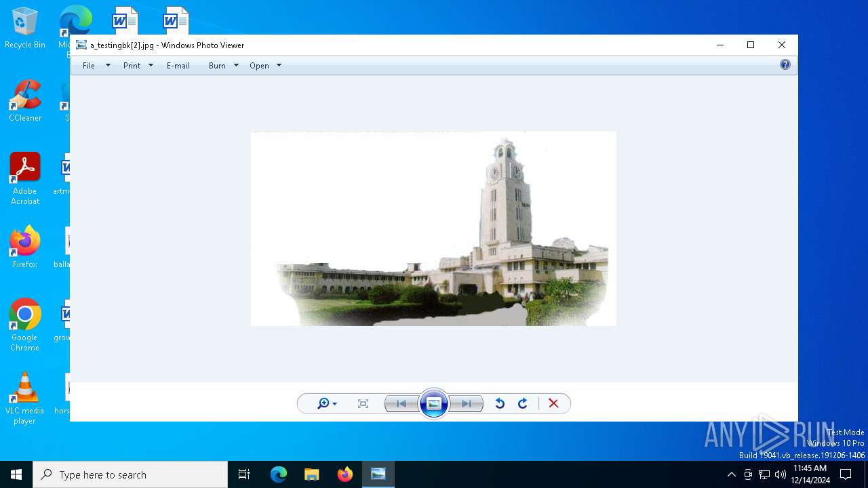
Task: Minimize the Photo Viewer window
Action: tap(719, 45)
